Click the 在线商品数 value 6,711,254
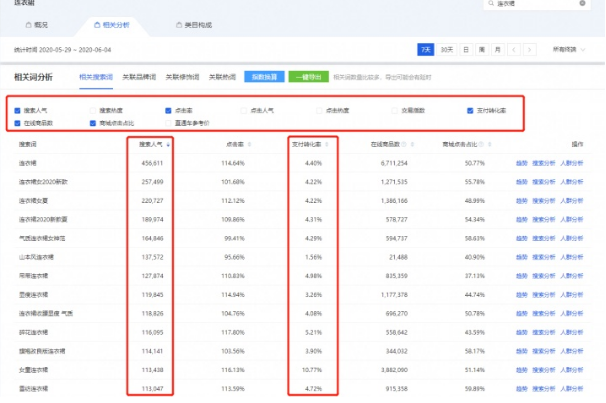This screenshot has width=606, height=403. (x=394, y=163)
